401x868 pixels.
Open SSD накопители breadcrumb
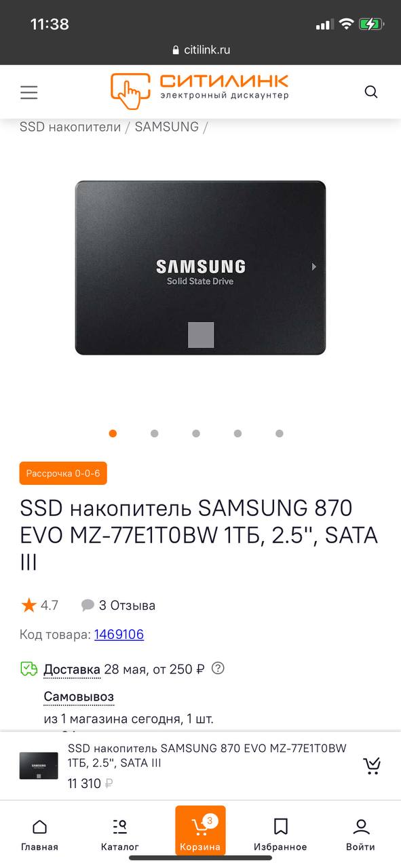(70, 127)
